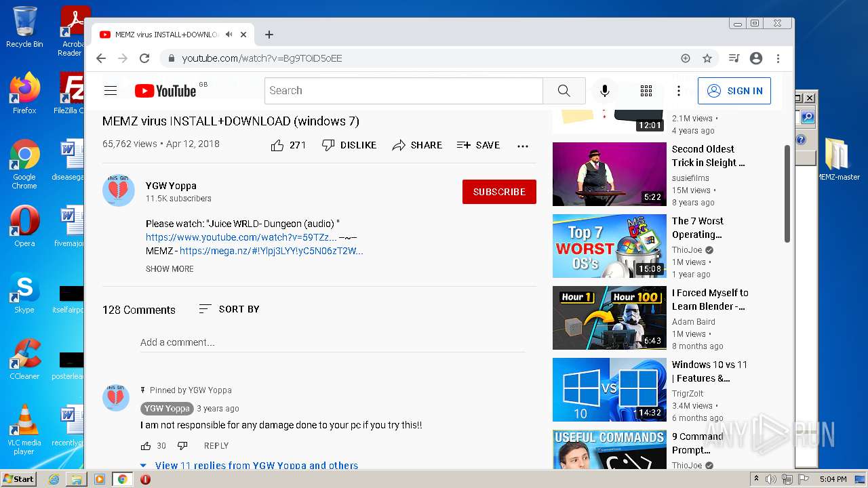
Task: Open Opera taskbar icon
Action: point(145,479)
